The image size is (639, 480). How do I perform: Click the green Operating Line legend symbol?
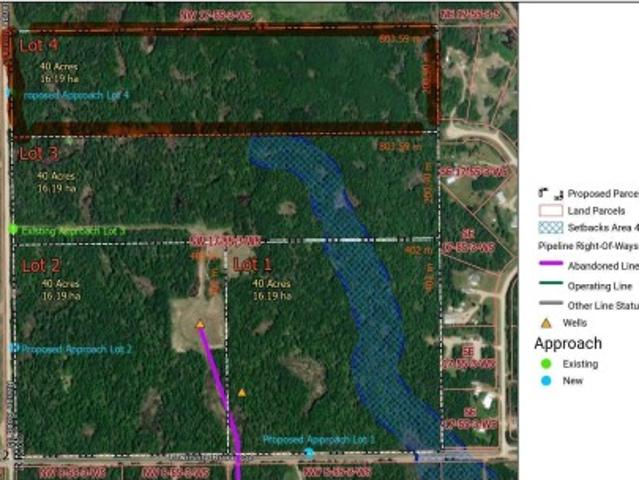[x=550, y=285]
